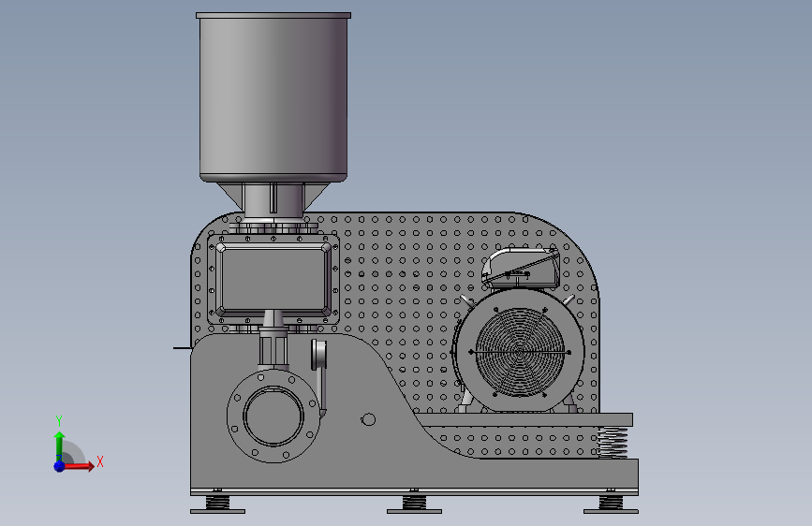Select the motor's circular fan cover grille
812x526 pixels.
click(x=520, y=352)
